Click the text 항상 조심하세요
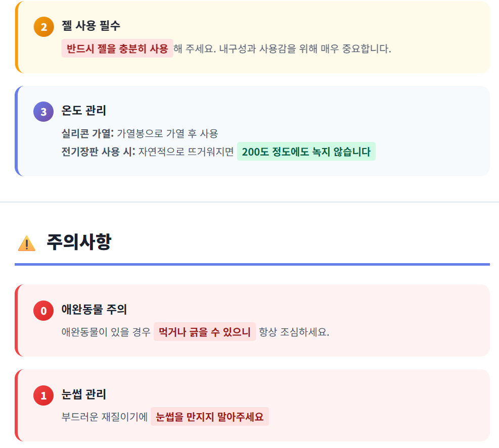Viewport: 499px width, 448px height. tap(294, 332)
